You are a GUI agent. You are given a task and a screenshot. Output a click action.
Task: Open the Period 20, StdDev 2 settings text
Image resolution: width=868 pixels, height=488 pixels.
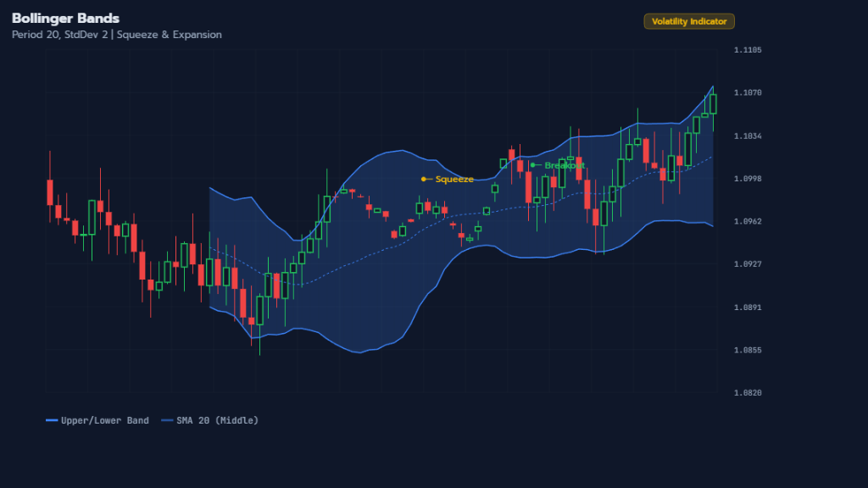point(59,35)
